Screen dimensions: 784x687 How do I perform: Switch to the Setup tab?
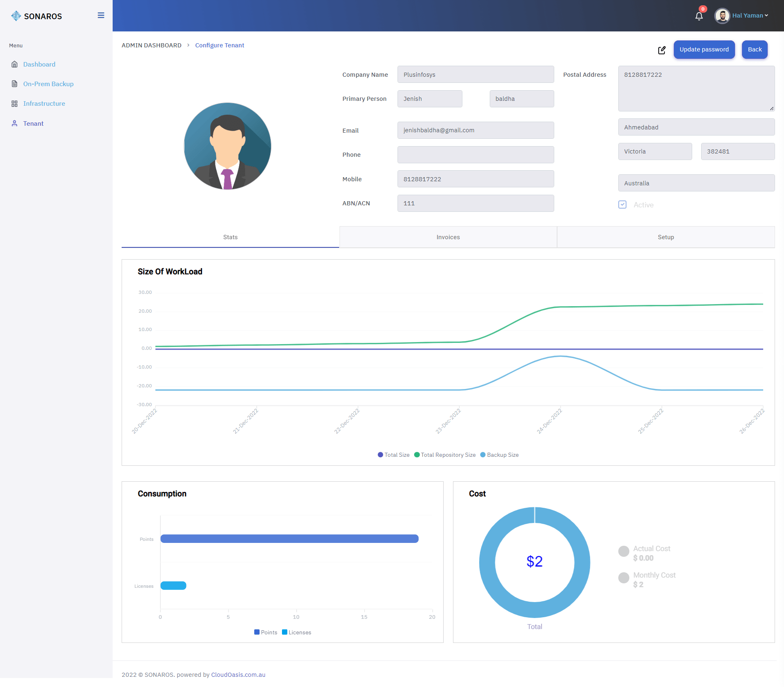tap(665, 237)
